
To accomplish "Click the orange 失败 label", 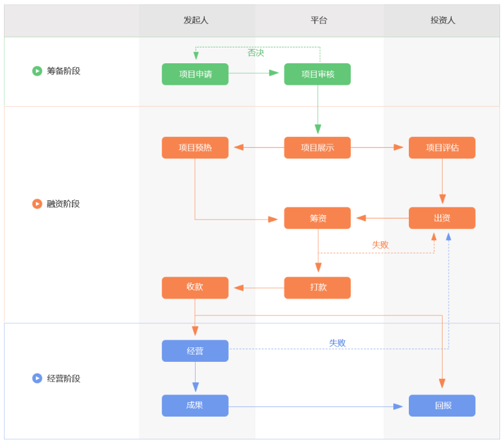I will pos(380,244).
